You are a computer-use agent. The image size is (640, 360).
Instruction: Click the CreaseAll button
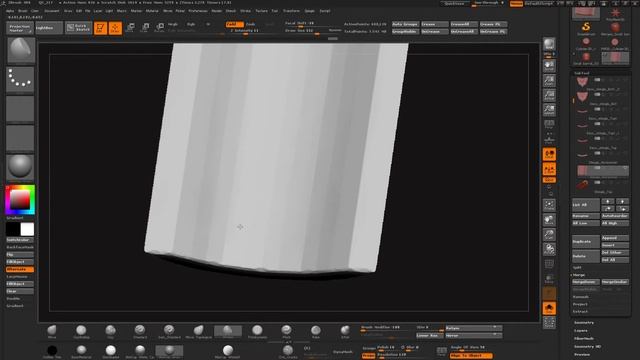tap(464, 24)
